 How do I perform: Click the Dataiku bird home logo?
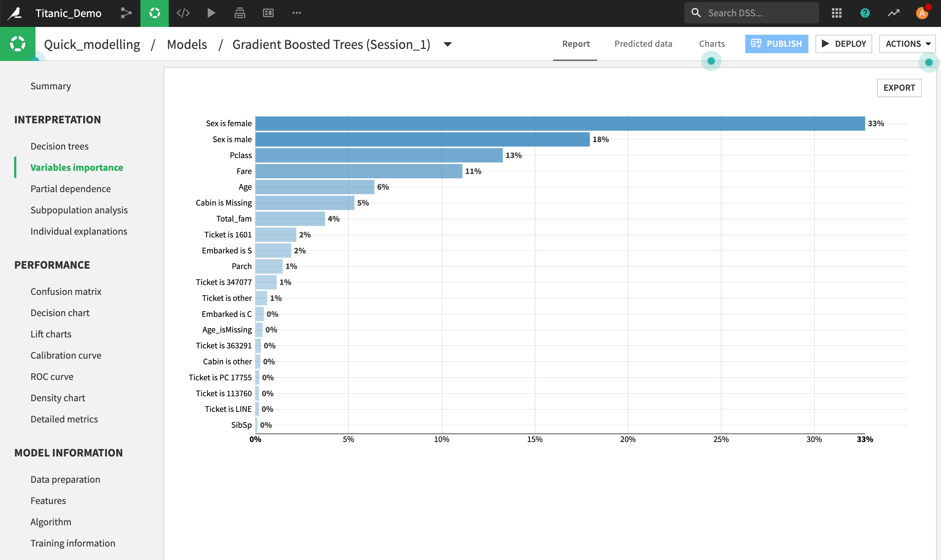click(15, 13)
